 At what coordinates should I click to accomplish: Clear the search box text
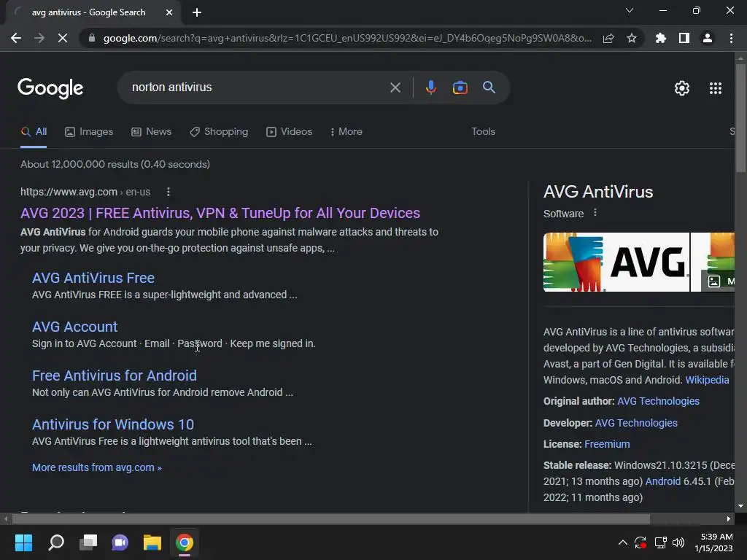click(395, 87)
